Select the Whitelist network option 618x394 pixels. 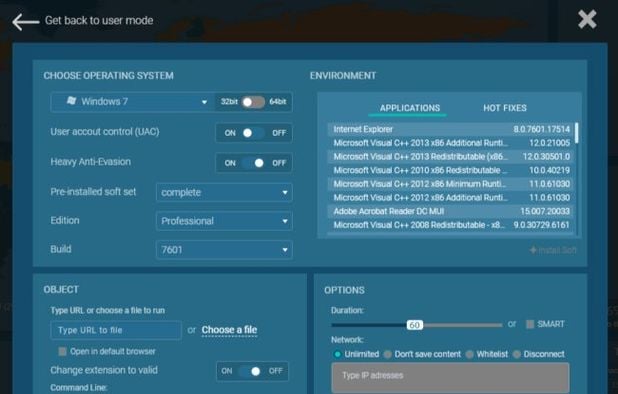[x=469, y=354]
